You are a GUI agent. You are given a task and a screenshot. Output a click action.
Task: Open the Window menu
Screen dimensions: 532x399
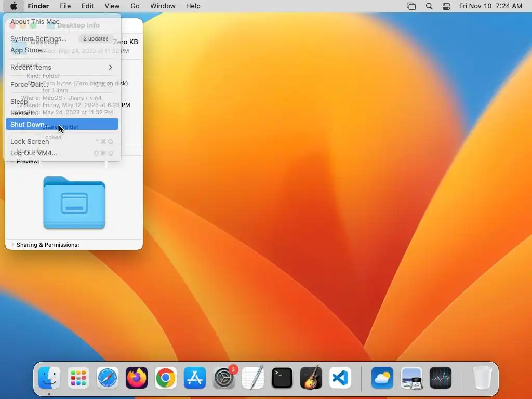point(163,6)
